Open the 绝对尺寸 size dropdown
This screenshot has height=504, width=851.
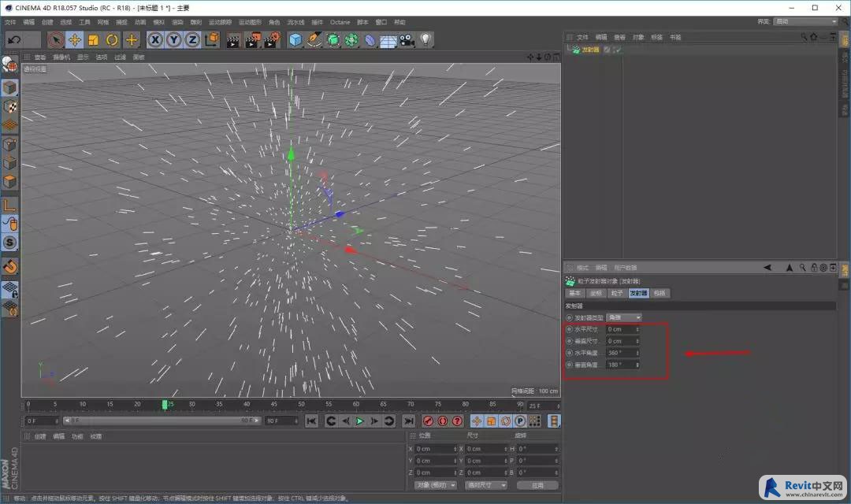485,485
